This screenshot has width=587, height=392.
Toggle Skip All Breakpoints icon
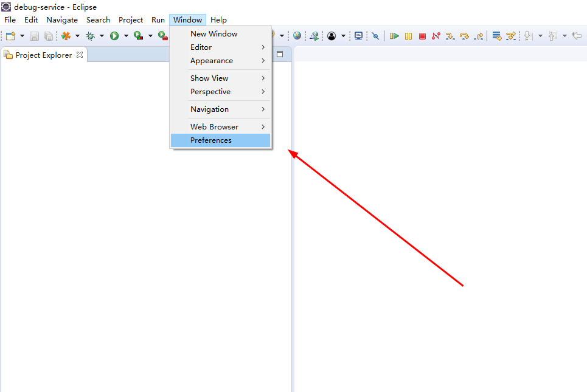[x=375, y=36]
